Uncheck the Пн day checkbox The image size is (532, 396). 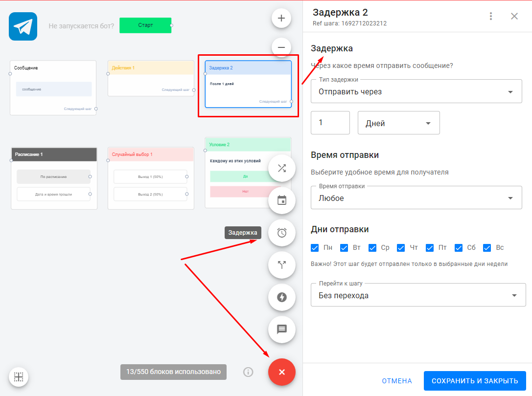315,248
